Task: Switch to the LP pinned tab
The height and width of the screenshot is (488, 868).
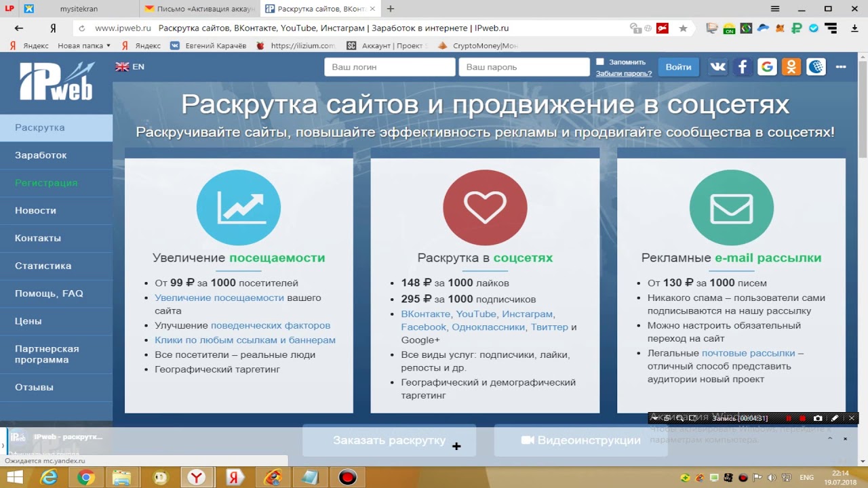Action: [9, 9]
